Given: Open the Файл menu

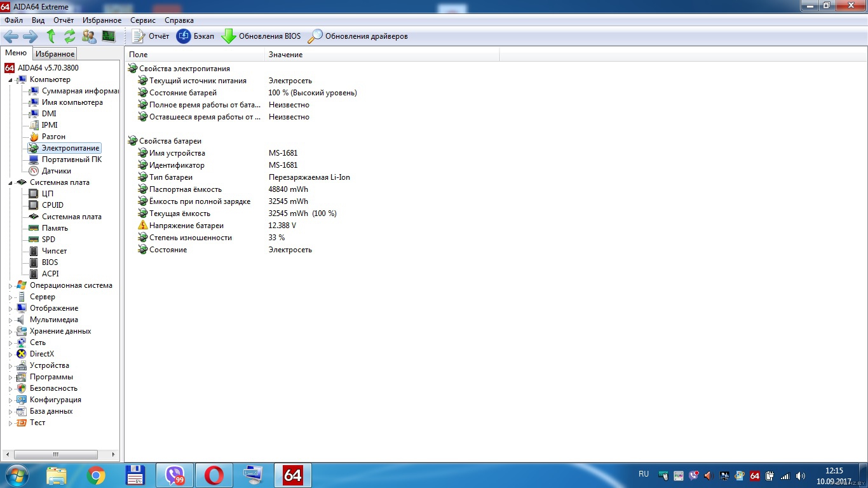Looking at the screenshot, I should [13, 20].
